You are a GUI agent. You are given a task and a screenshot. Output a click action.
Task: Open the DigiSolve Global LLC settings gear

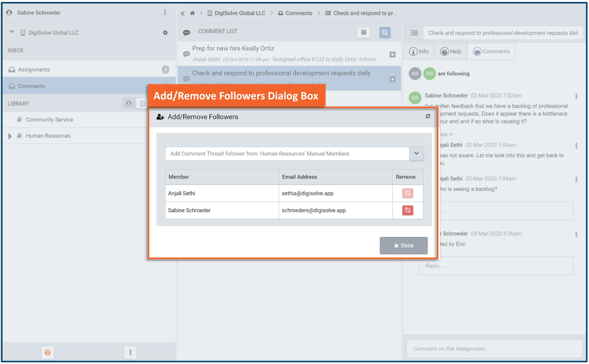(165, 33)
